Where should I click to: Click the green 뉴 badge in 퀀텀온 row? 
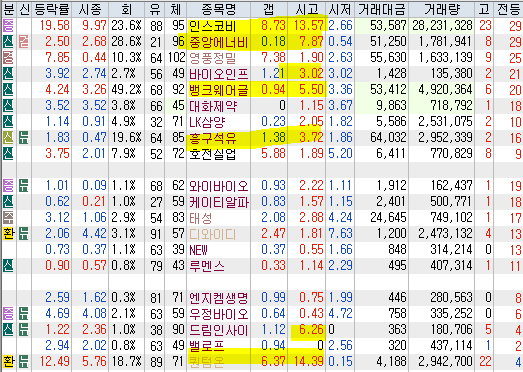(23, 361)
